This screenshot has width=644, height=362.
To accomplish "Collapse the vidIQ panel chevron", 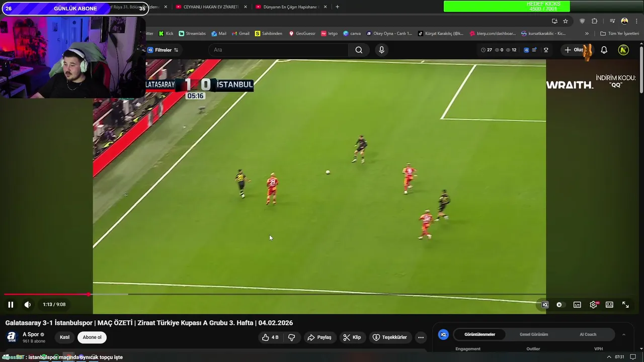I will click(624, 334).
